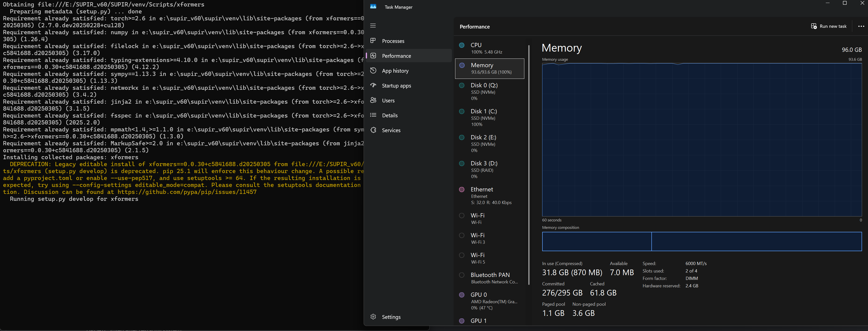The image size is (868, 331).
Task: Click the Users people icon
Action: point(373,100)
